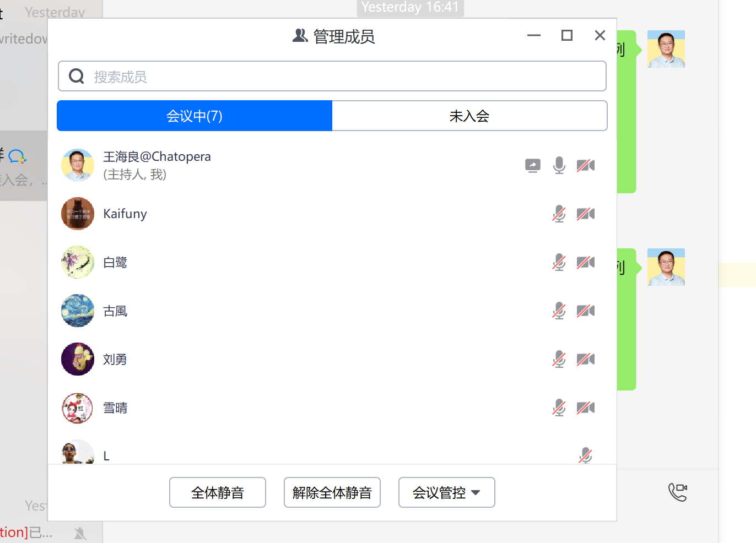Select the 会议中(7) tab
Viewport: 756px width, 543px height.
[x=194, y=116]
